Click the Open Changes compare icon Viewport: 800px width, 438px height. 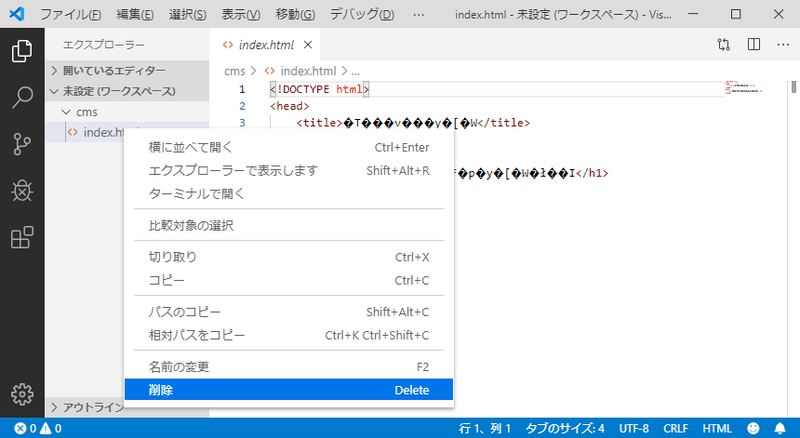tap(723, 45)
